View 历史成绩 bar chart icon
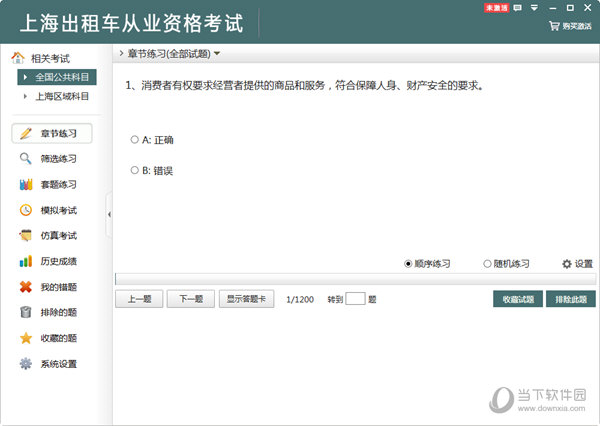Screen dimensions: 600x426 tap(26, 262)
